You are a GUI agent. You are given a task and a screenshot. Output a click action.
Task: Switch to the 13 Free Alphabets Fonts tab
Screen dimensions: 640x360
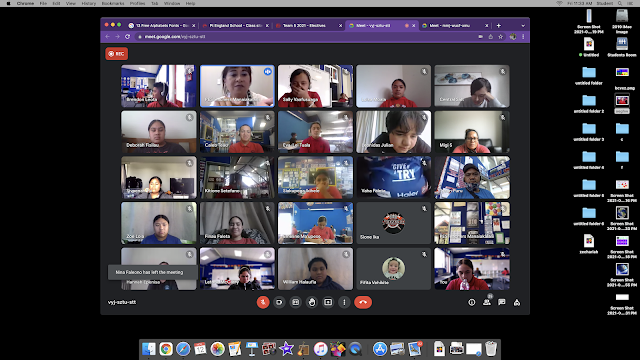[161, 25]
